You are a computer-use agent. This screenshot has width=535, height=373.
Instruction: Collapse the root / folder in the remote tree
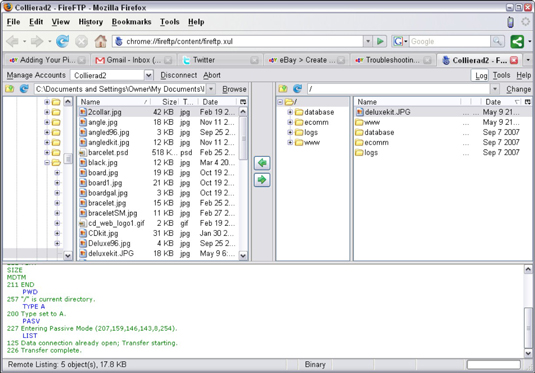tap(280, 102)
